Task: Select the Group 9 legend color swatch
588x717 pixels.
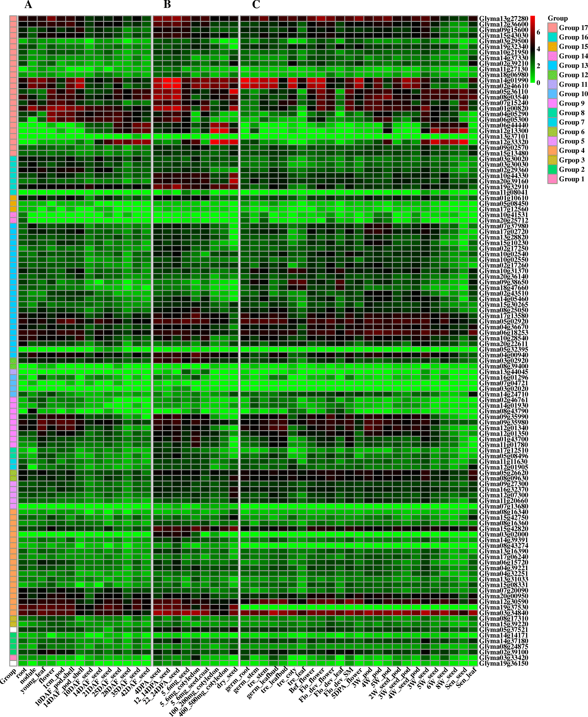Action: (x=552, y=104)
